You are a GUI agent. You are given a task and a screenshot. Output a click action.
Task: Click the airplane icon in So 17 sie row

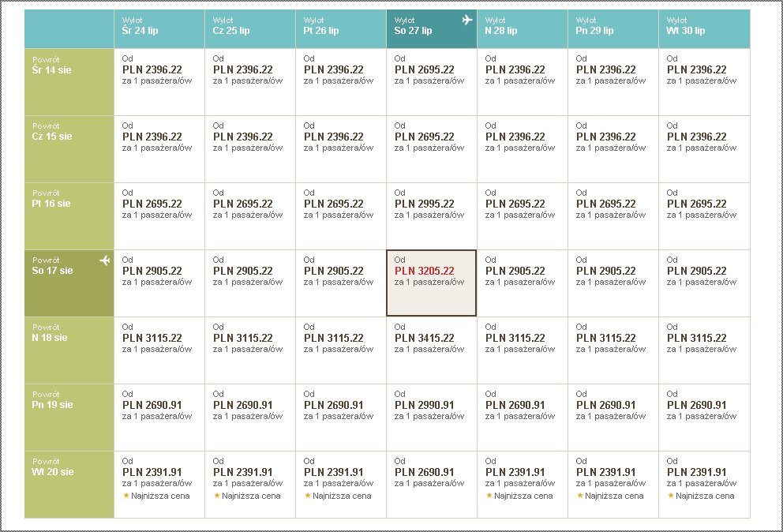105,260
